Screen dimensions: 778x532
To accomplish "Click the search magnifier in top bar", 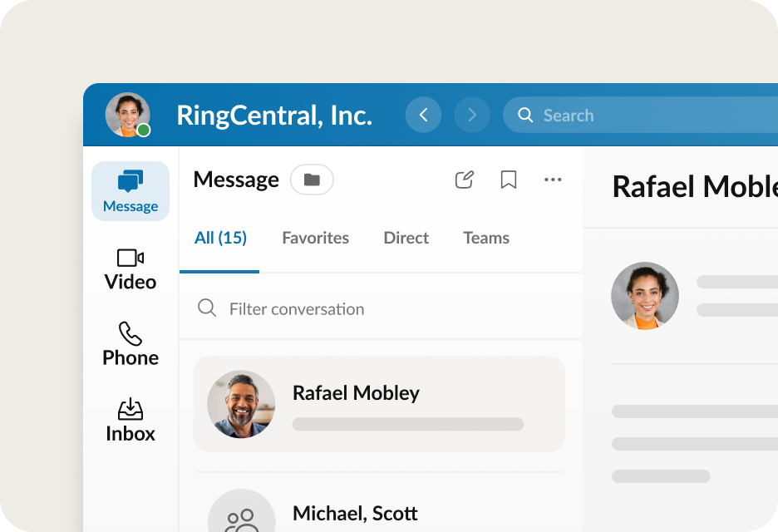I will coord(525,115).
